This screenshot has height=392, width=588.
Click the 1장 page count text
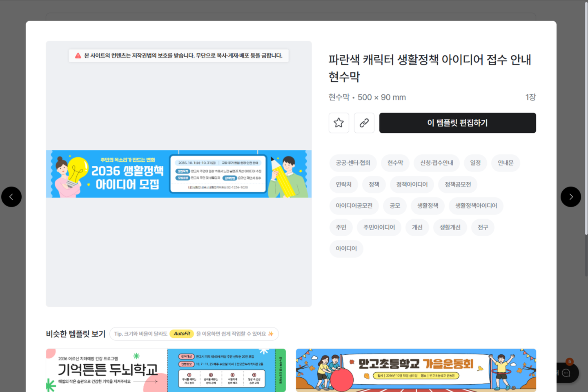(x=530, y=97)
